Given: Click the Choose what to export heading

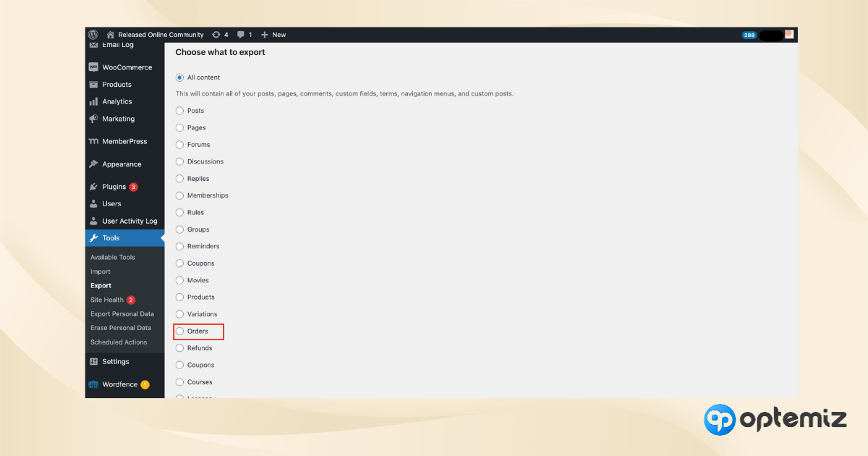Looking at the screenshot, I should 221,52.
